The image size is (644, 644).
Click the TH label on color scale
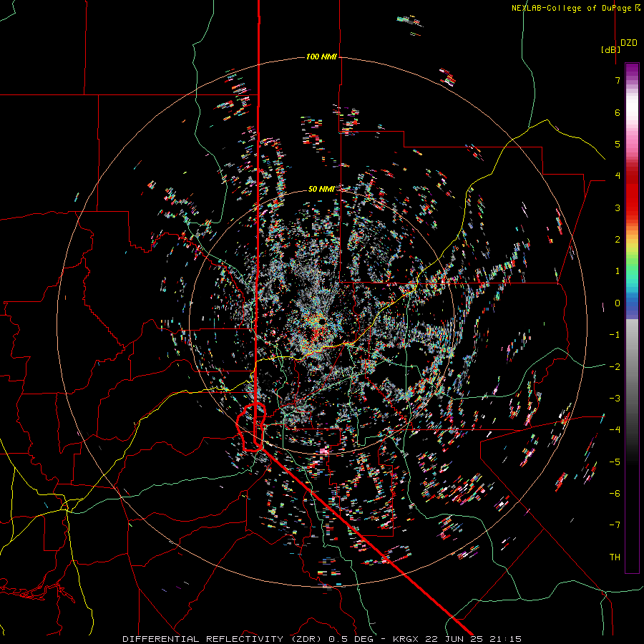click(615, 557)
